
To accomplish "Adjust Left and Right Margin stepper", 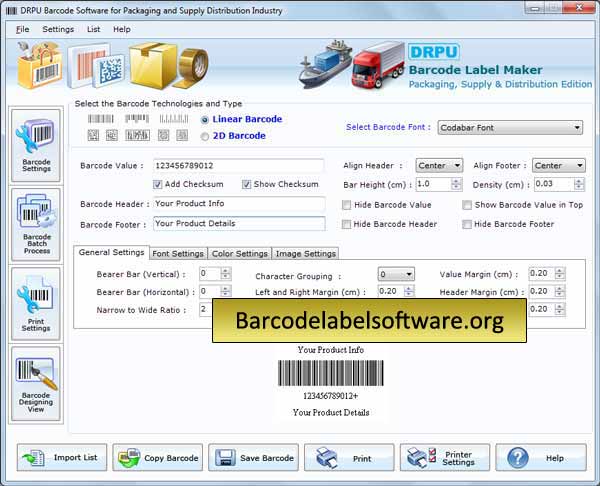I will (x=409, y=291).
